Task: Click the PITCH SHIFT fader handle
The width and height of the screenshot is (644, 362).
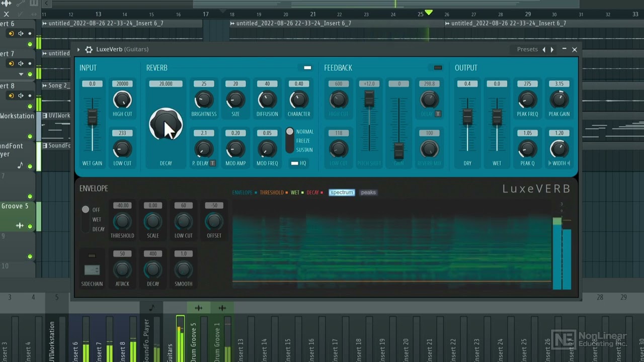Action: pos(369,99)
